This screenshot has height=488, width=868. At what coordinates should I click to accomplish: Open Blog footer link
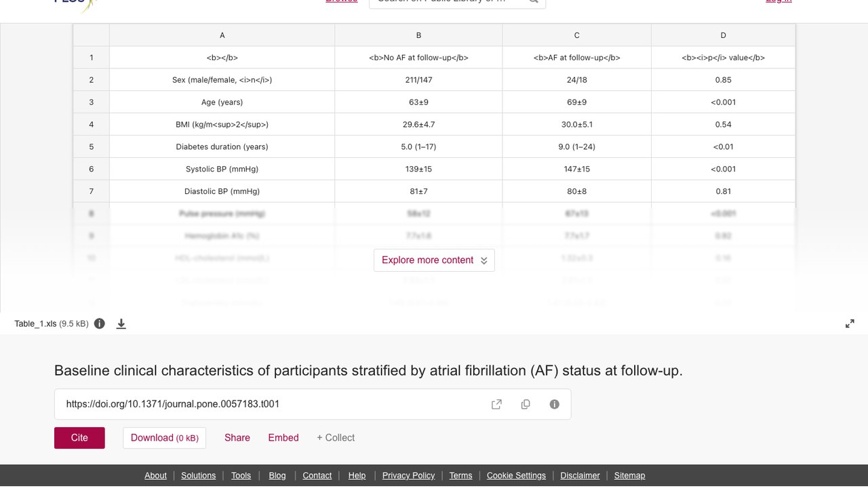click(x=277, y=475)
